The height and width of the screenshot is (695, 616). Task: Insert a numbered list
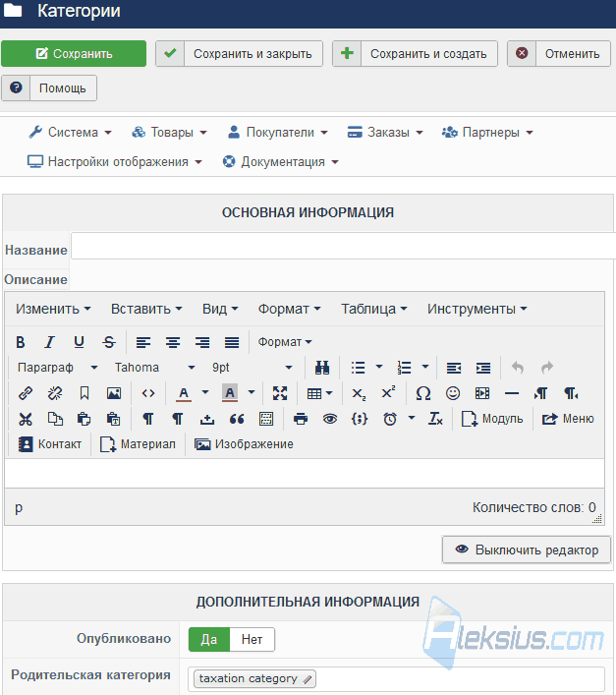[x=404, y=368]
